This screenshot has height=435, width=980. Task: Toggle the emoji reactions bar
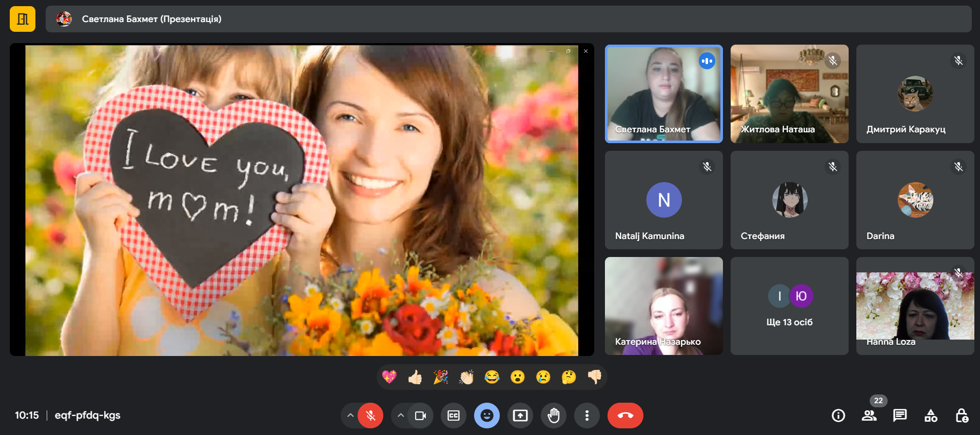(x=486, y=416)
